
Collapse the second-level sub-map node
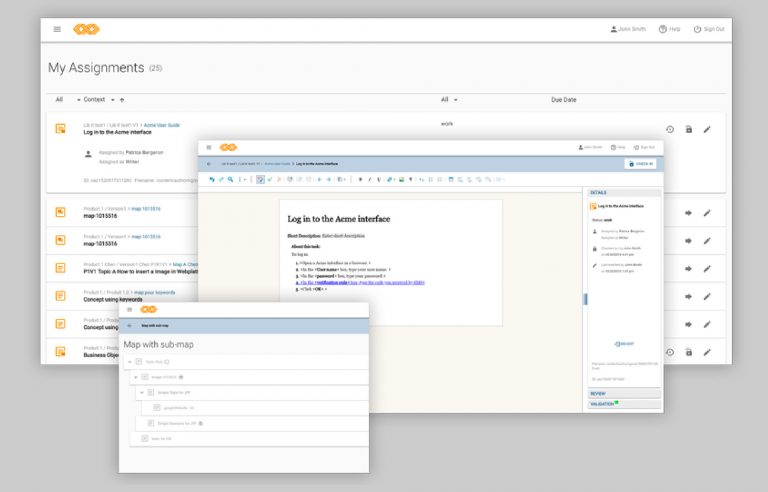[x=136, y=377]
